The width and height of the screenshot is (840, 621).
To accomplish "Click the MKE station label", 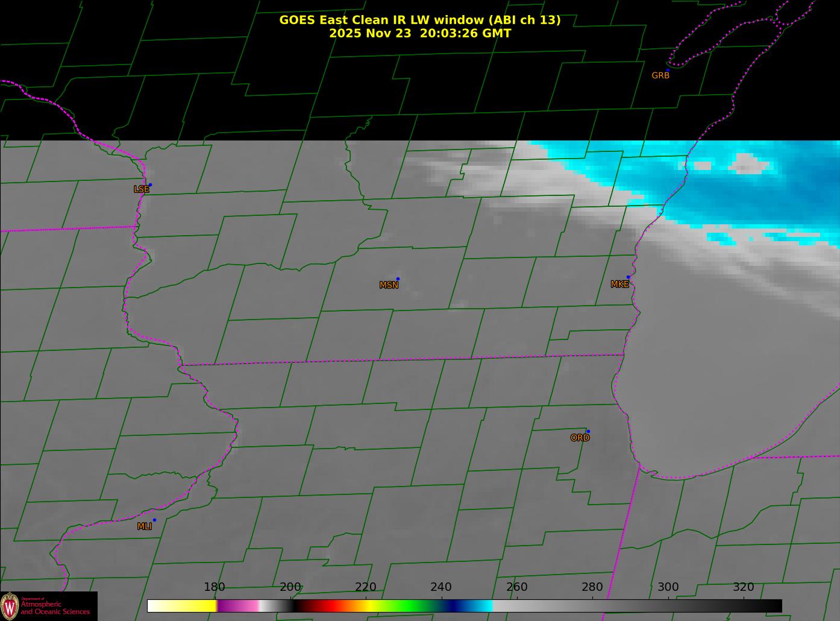I will (x=619, y=285).
